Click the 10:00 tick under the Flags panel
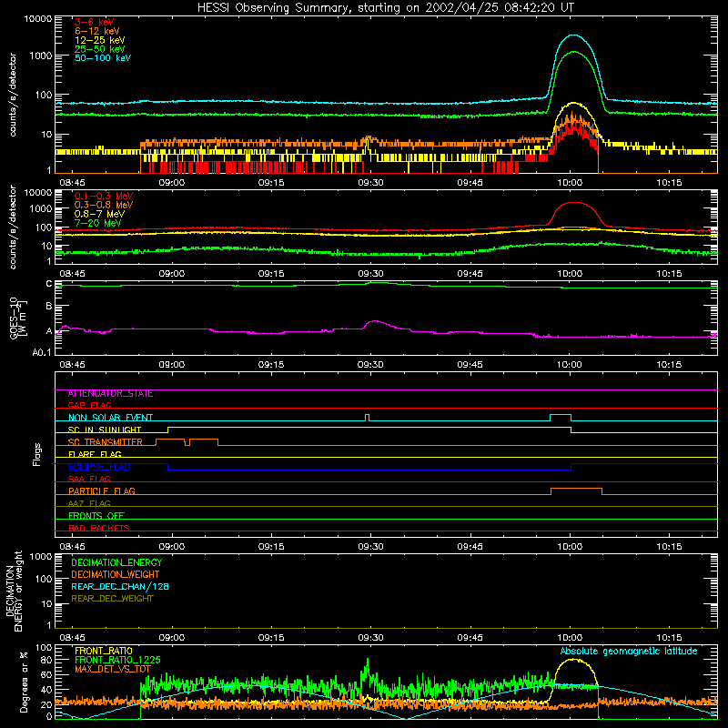Screen dimensions: 728x728 point(570,547)
